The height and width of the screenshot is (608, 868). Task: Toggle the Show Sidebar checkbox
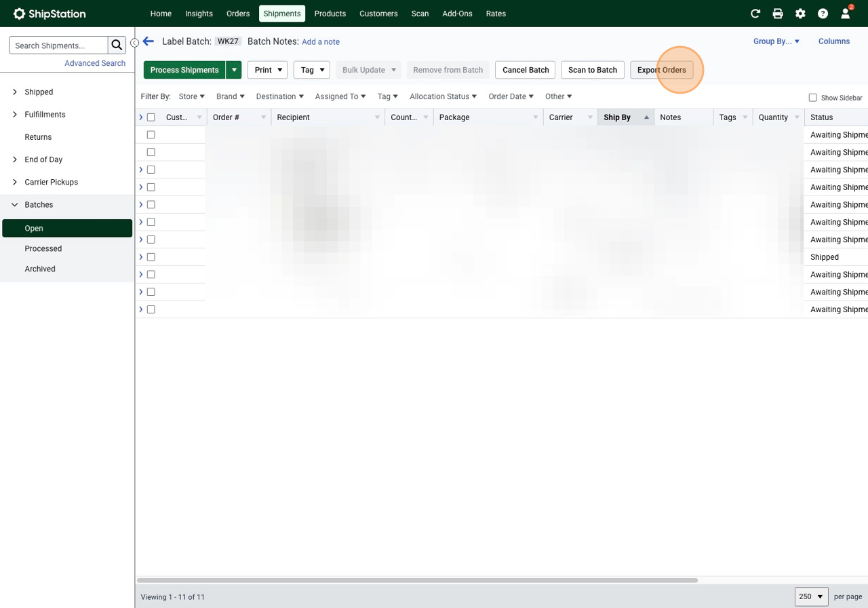click(812, 98)
